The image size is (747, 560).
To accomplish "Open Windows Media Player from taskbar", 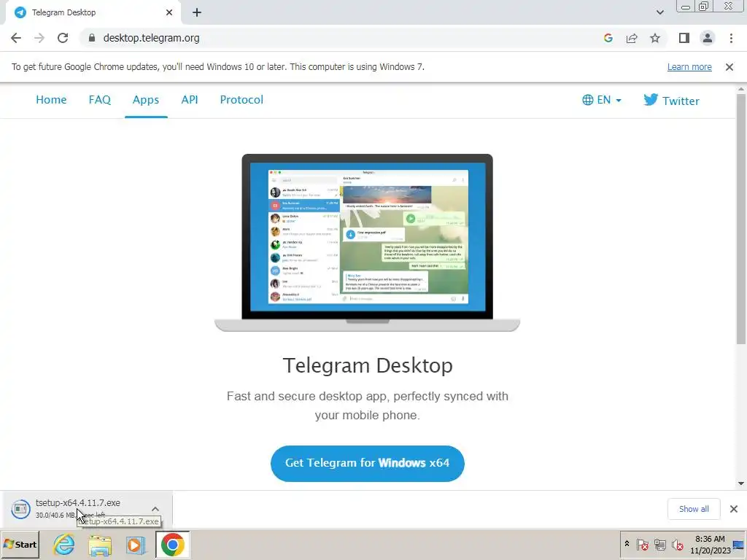I will pyautogui.click(x=135, y=545).
